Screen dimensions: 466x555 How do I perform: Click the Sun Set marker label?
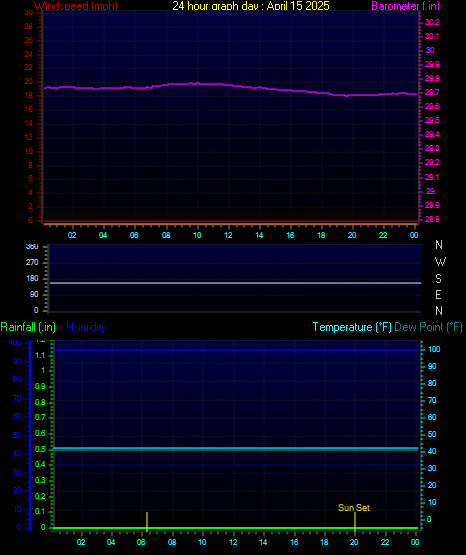(354, 508)
